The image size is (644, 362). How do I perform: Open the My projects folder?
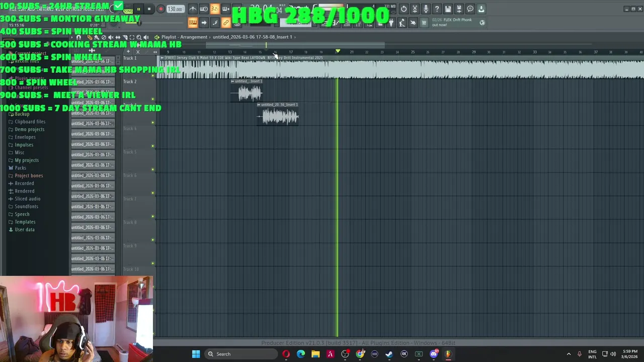coord(27,160)
